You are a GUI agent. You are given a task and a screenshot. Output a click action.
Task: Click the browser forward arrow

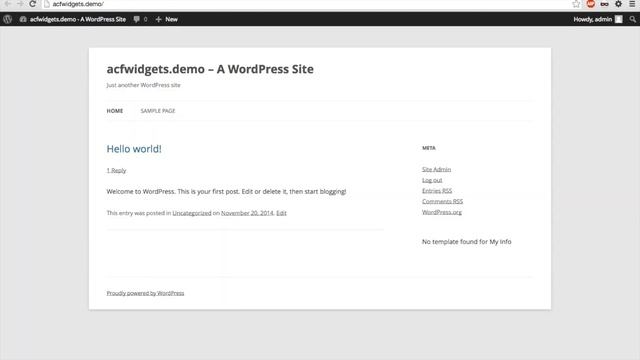20,4
